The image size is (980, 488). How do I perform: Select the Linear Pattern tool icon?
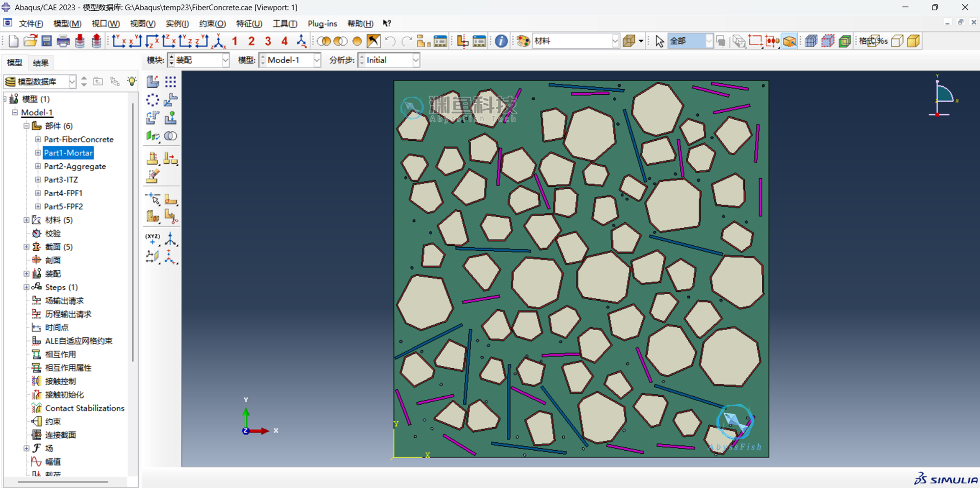point(171,81)
